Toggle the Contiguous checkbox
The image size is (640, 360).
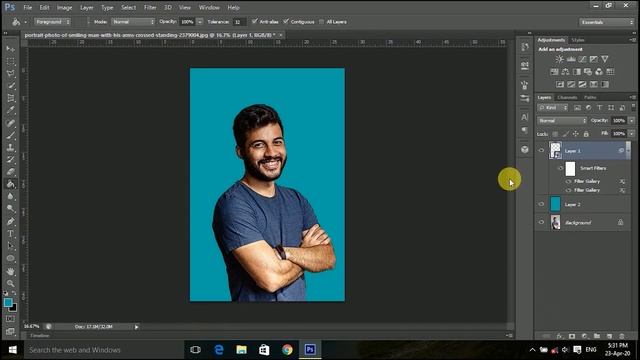286,21
